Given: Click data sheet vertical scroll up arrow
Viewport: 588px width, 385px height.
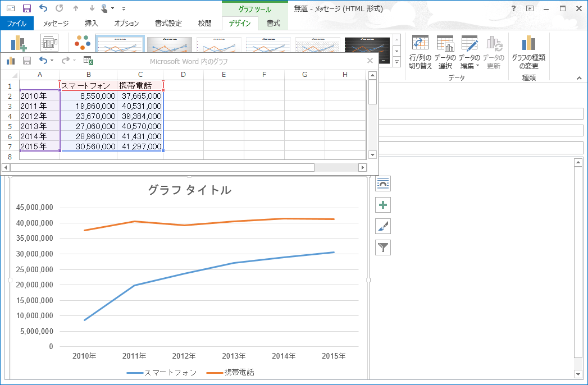Looking at the screenshot, I should point(372,75).
